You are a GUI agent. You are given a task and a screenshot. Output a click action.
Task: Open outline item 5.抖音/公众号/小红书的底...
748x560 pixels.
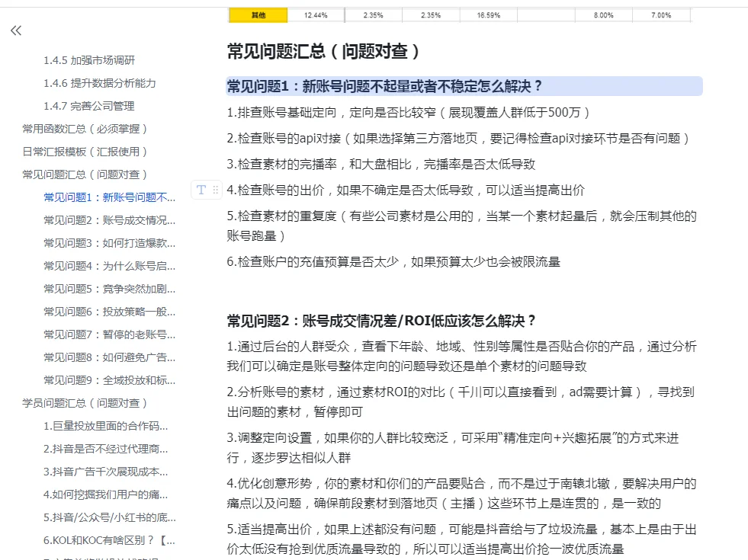point(110,518)
